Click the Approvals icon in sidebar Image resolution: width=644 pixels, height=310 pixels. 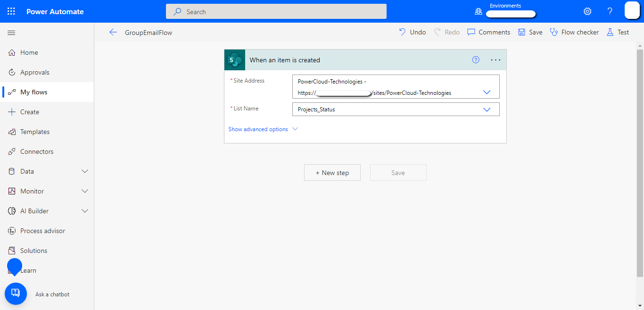click(x=12, y=72)
